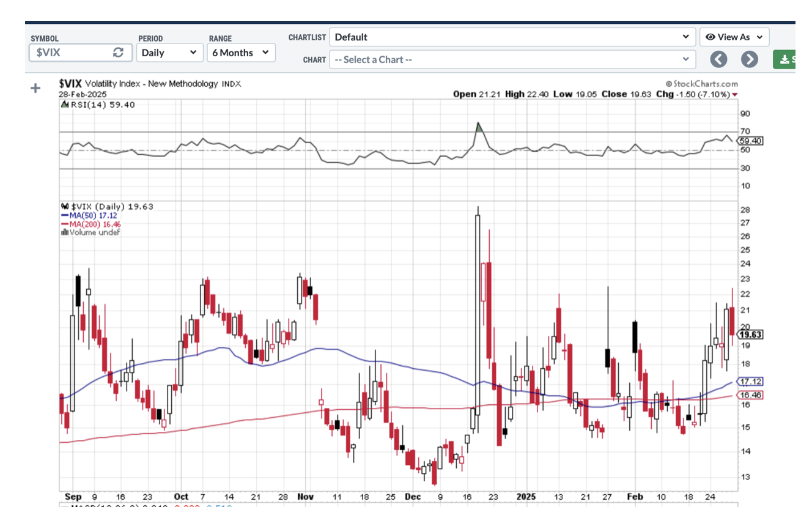The image size is (812, 515).
Task: Click the MA(200) red legend line swatch
Action: click(x=65, y=224)
